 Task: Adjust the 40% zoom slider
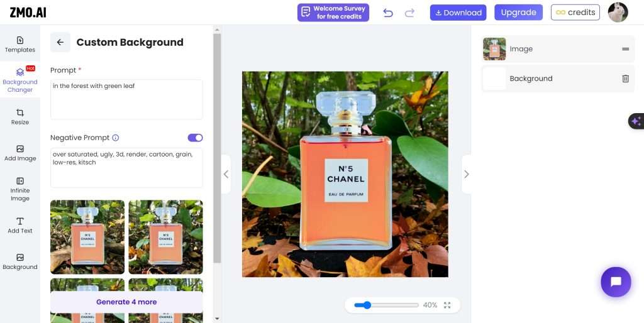[386, 305]
